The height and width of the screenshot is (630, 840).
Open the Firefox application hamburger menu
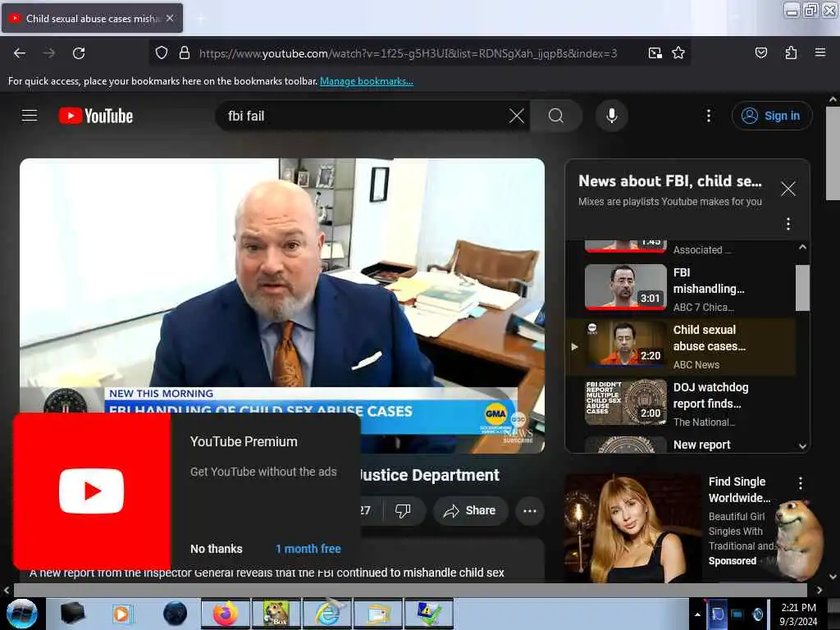coord(819,52)
